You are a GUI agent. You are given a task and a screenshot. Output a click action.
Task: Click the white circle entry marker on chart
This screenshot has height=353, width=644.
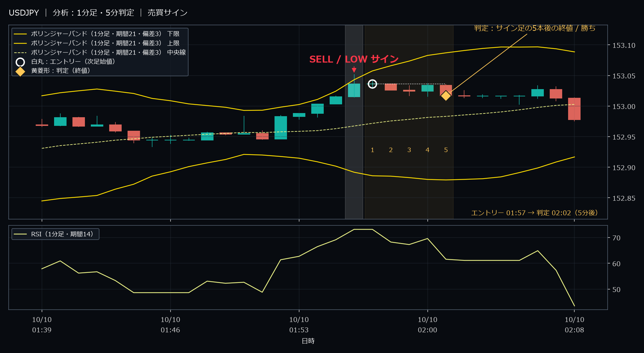372,84
